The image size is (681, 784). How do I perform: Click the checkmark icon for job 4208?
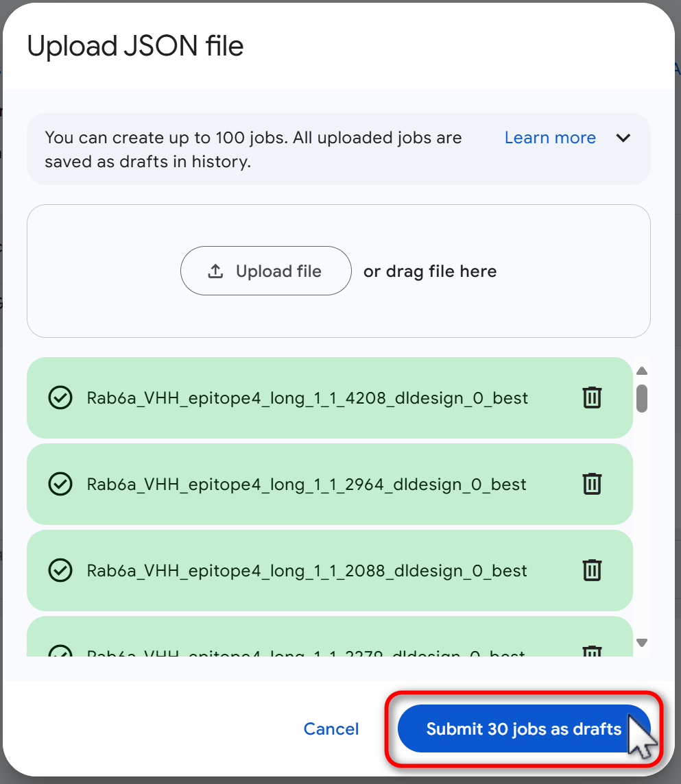60,398
